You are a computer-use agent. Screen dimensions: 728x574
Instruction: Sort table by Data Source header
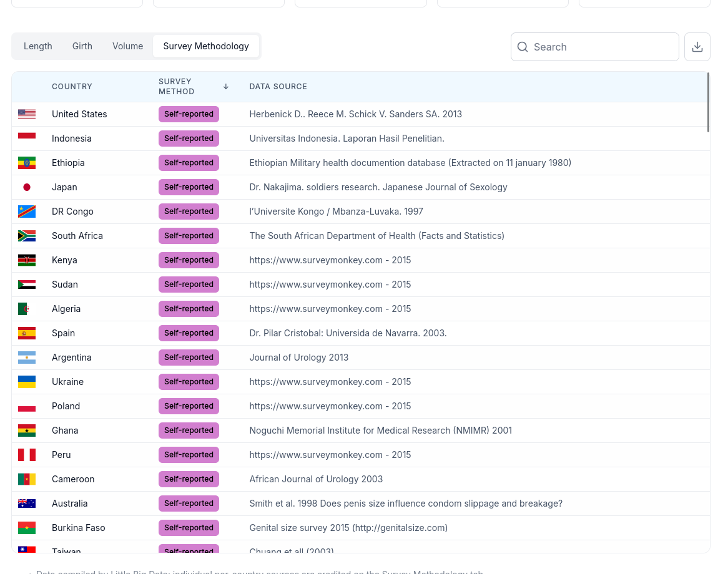point(278,87)
